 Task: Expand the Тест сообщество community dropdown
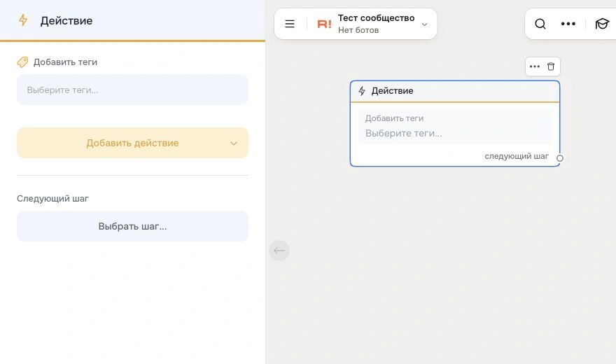[x=424, y=24]
